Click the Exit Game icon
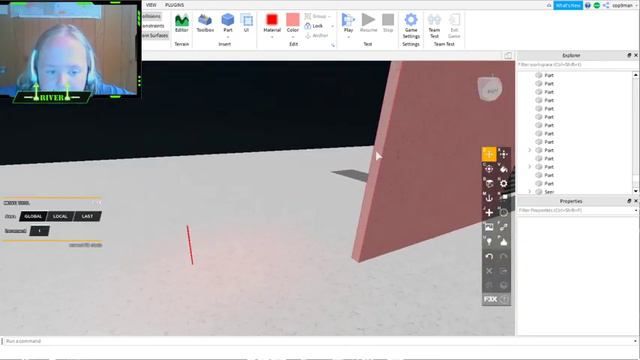 click(x=454, y=25)
